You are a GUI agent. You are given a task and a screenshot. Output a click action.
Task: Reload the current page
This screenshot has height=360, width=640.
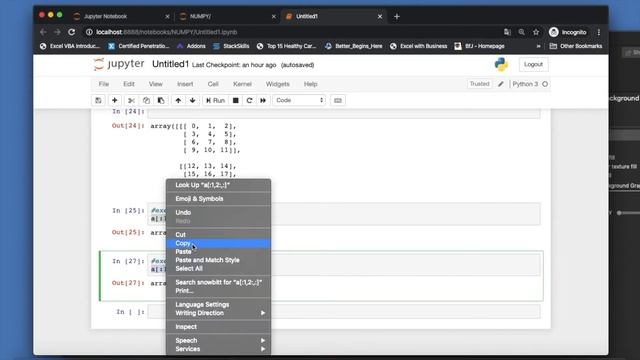[x=71, y=32]
